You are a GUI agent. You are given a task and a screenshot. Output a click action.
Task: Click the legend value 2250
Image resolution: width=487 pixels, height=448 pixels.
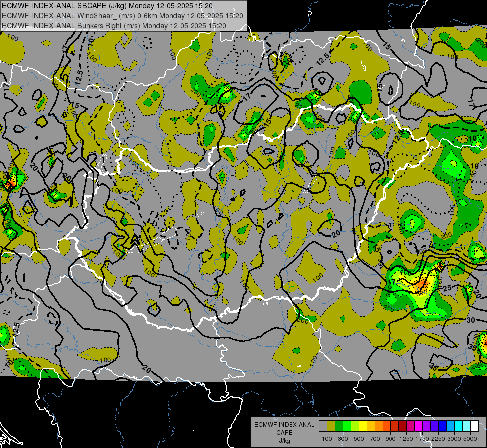coord(438,439)
